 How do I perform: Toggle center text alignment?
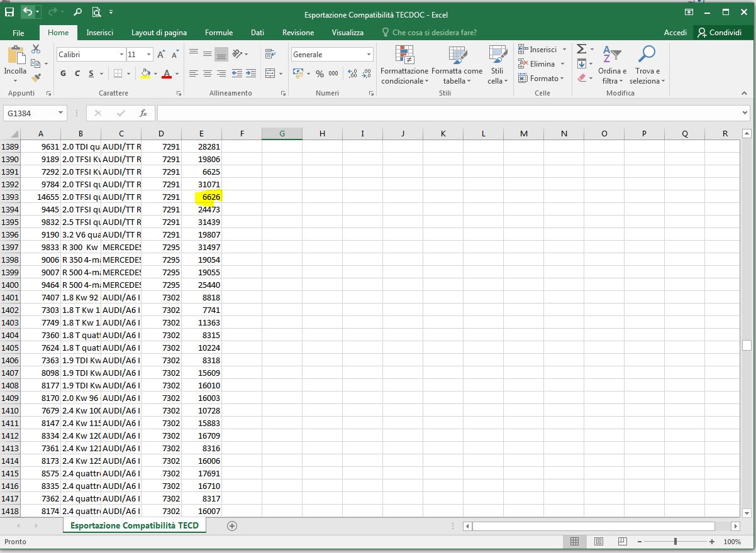(208, 74)
